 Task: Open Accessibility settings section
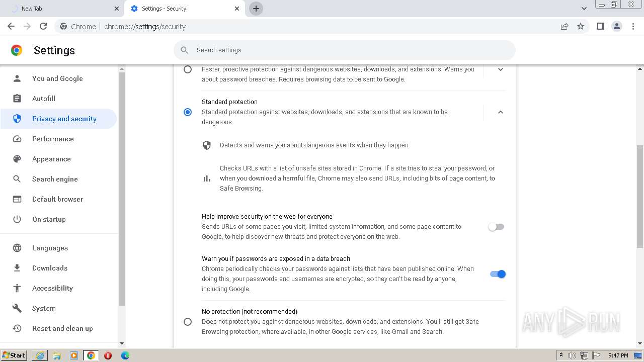click(58, 288)
